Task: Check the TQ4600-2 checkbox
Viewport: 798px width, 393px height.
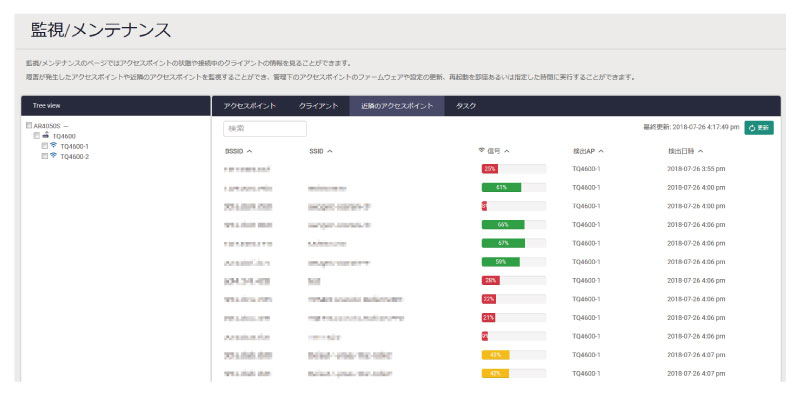Action: click(45, 156)
